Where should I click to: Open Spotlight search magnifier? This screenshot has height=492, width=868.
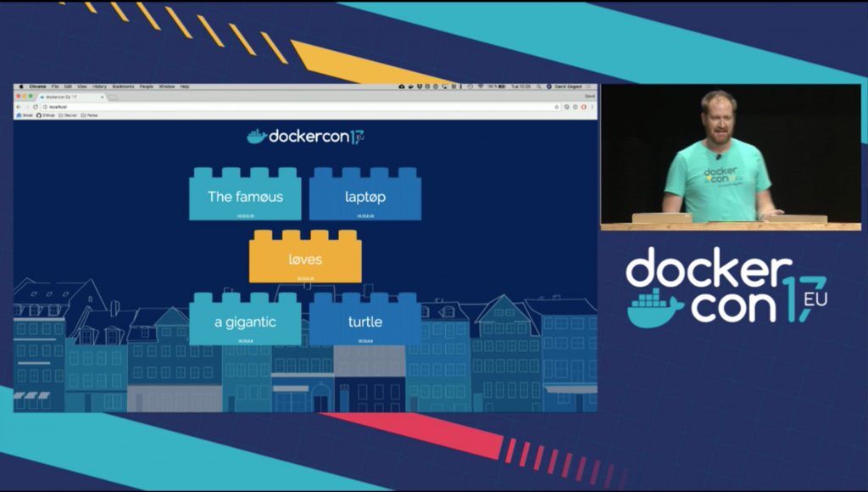[538, 87]
